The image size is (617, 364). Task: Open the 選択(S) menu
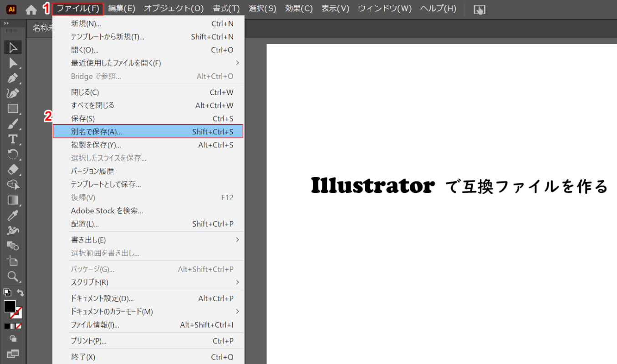[x=262, y=9]
